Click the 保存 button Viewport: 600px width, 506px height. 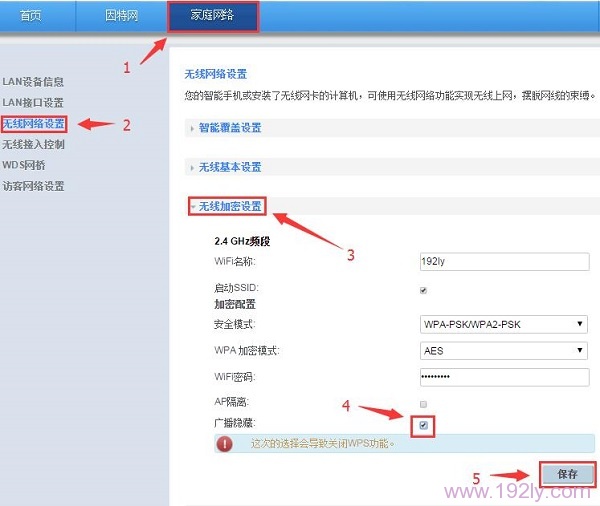(x=567, y=473)
